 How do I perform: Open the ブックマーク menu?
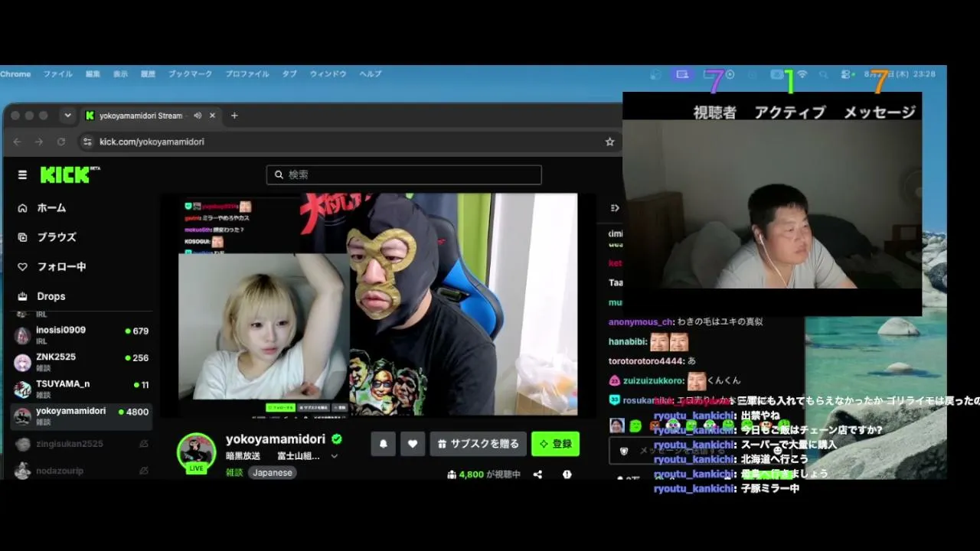coord(190,74)
